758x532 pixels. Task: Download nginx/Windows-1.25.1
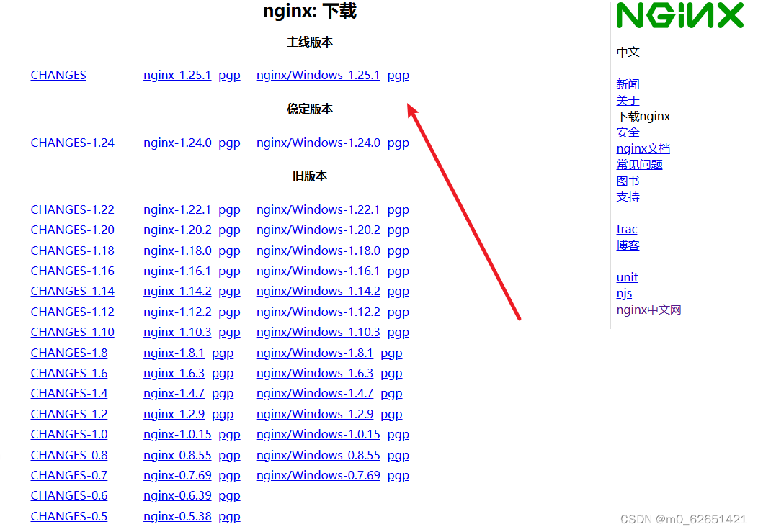point(318,76)
